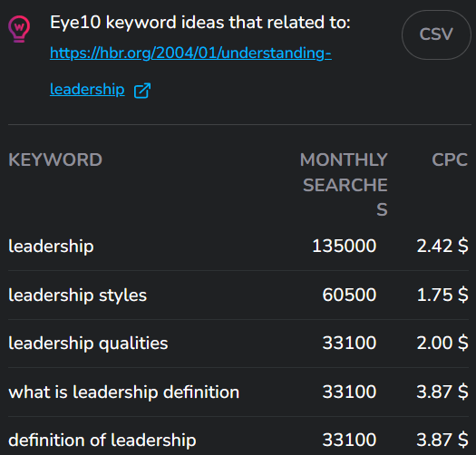
Task: Open the external link arrow icon
Action: tap(142, 91)
